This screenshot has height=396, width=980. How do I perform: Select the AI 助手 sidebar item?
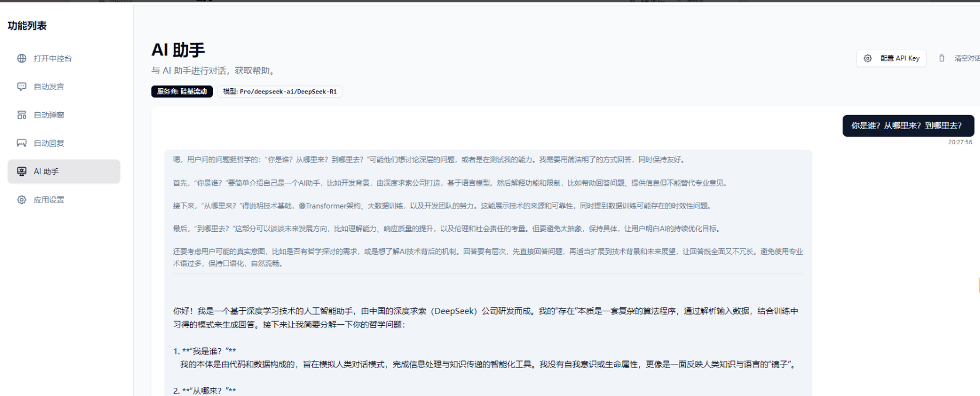point(64,172)
